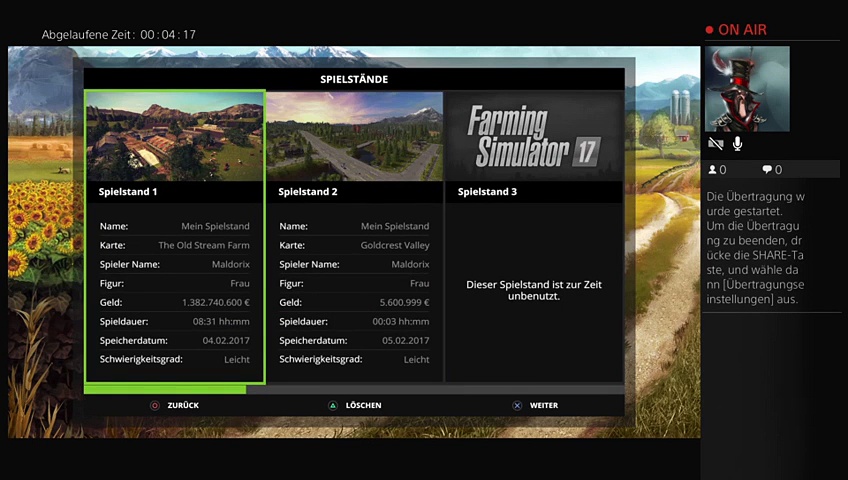Toggle the crossed-out camera icon
This screenshot has width=848, height=480.
pyautogui.click(x=715, y=144)
